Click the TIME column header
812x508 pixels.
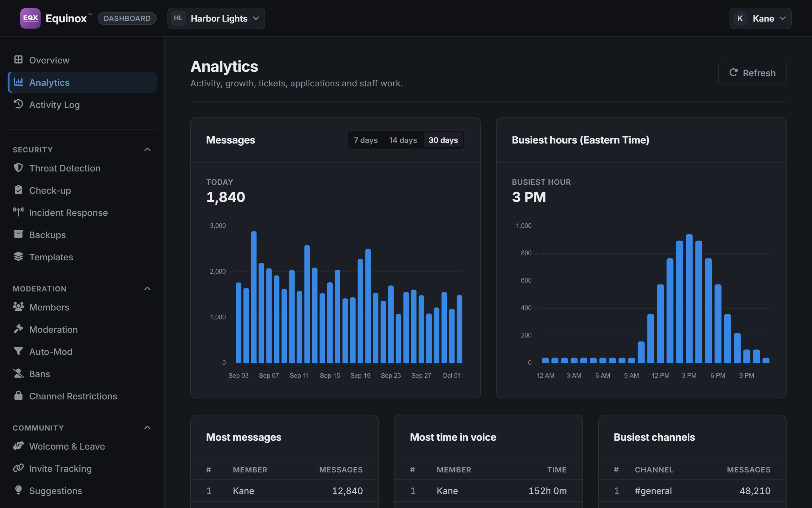point(557,469)
